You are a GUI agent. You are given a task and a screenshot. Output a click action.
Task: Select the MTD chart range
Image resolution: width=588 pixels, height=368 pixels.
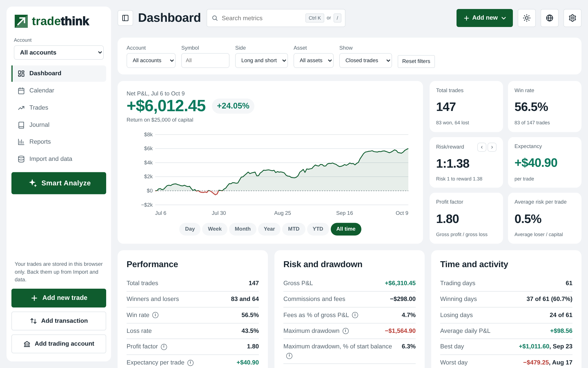[294, 229]
